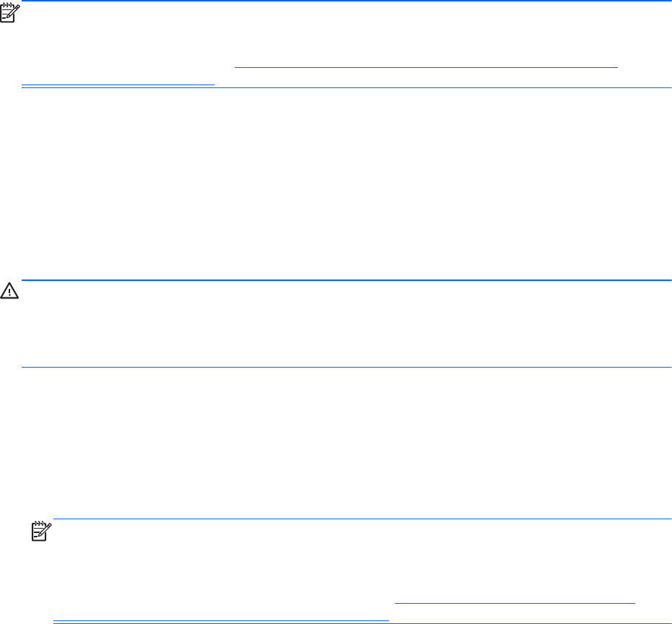This screenshot has height=624, width=672.
Task: Click the bottom border of the caution block
Action: pyautogui.click(x=347, y=367)
